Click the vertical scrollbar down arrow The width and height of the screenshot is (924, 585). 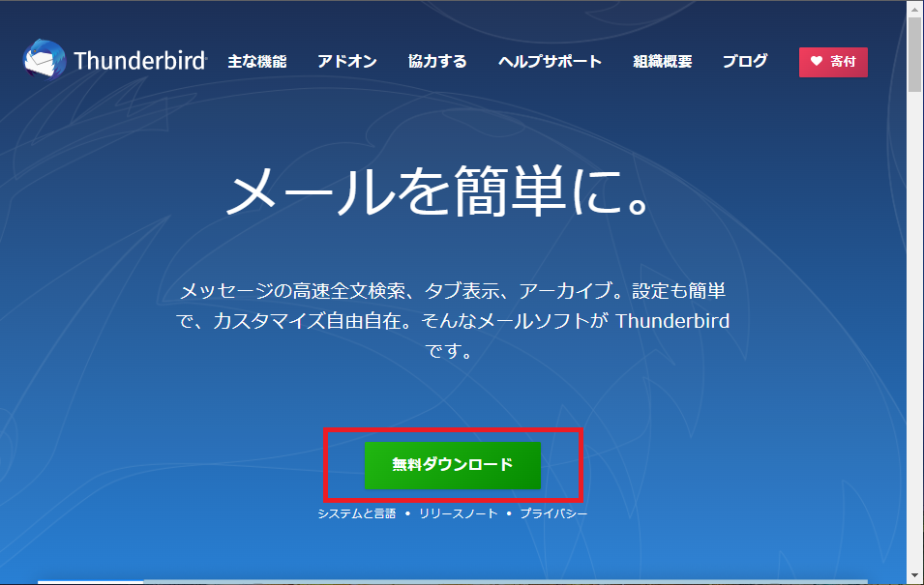(914, 575)
